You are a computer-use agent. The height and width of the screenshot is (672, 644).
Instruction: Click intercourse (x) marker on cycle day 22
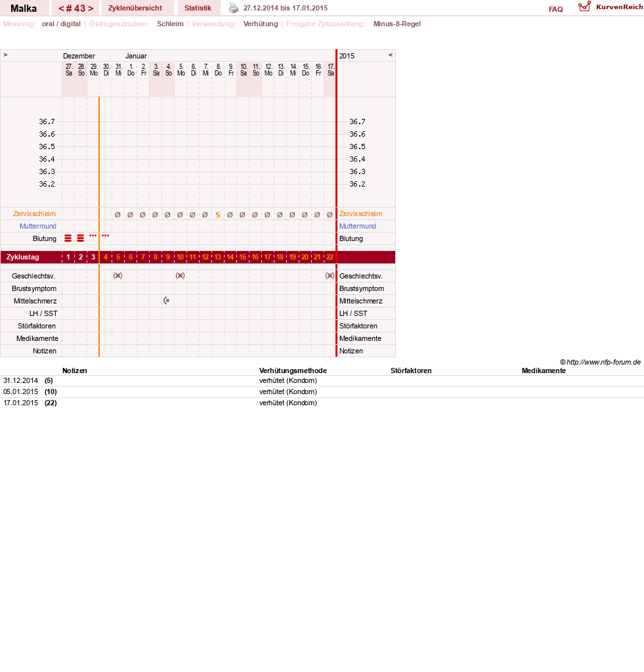(330, 276)
